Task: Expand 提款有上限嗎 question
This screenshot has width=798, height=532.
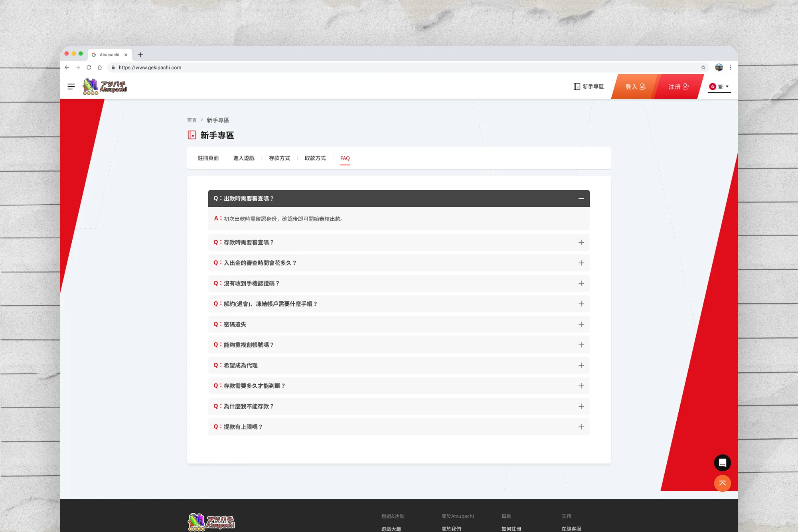Action: point(399,427)
